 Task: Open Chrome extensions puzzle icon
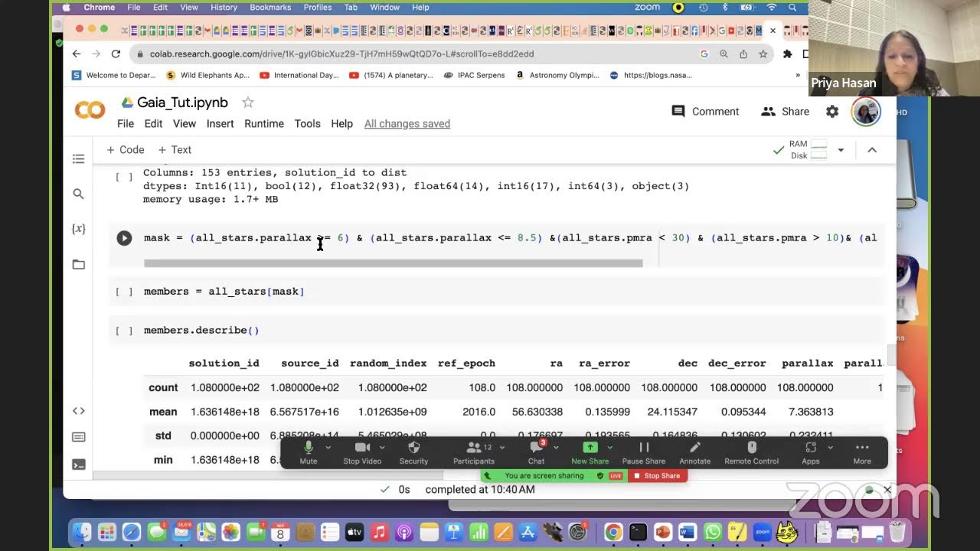point(787,54)
